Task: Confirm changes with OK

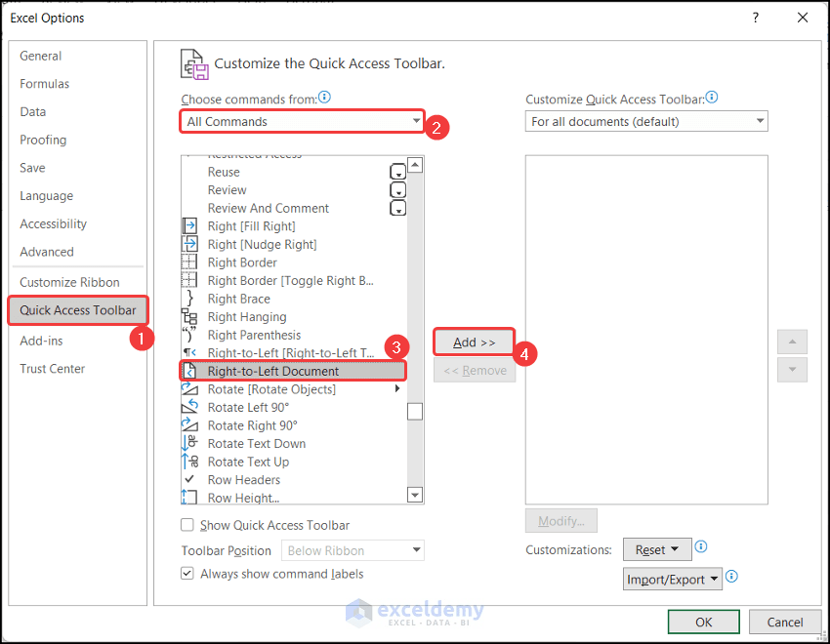Action: [703, 622]
